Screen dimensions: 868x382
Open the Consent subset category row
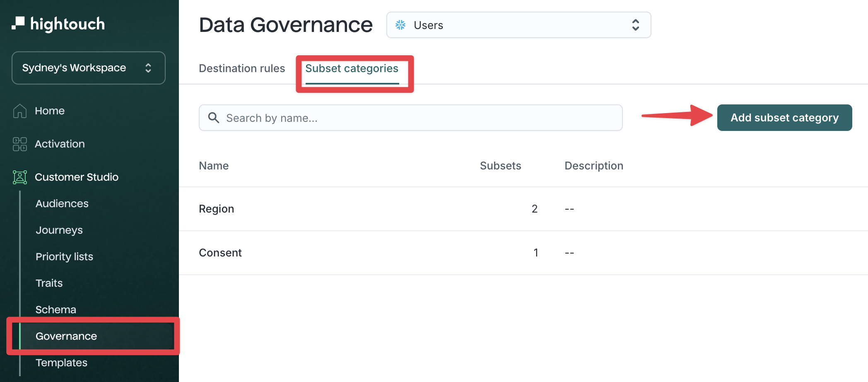click(523, 253)
